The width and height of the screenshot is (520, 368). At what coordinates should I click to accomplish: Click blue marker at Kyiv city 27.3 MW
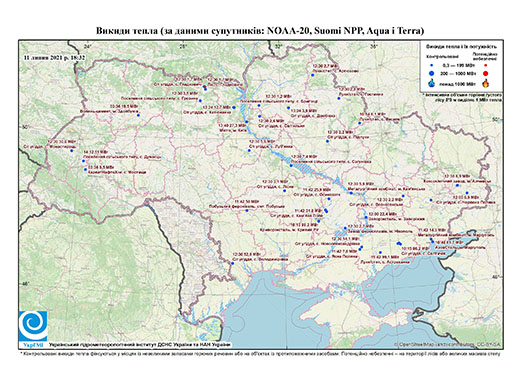pyautogui.click(x=247, y=122)
